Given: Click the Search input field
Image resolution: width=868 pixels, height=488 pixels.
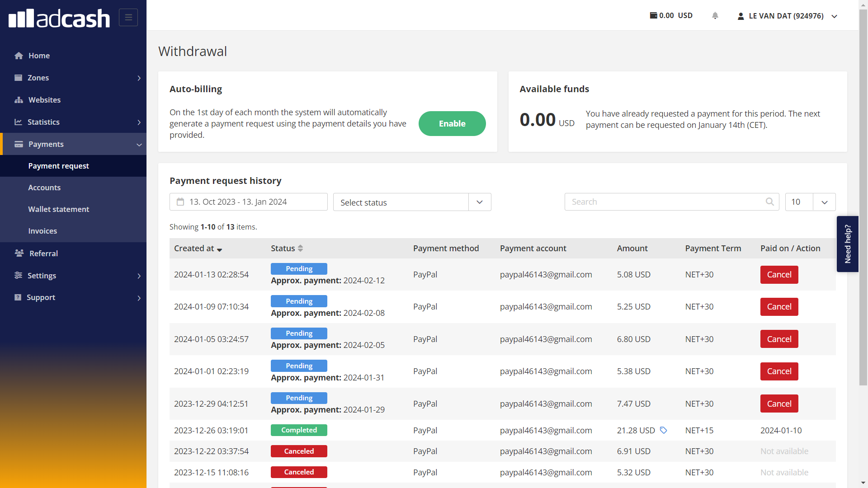Looking at the screenshot, I should tap(672, 202).
